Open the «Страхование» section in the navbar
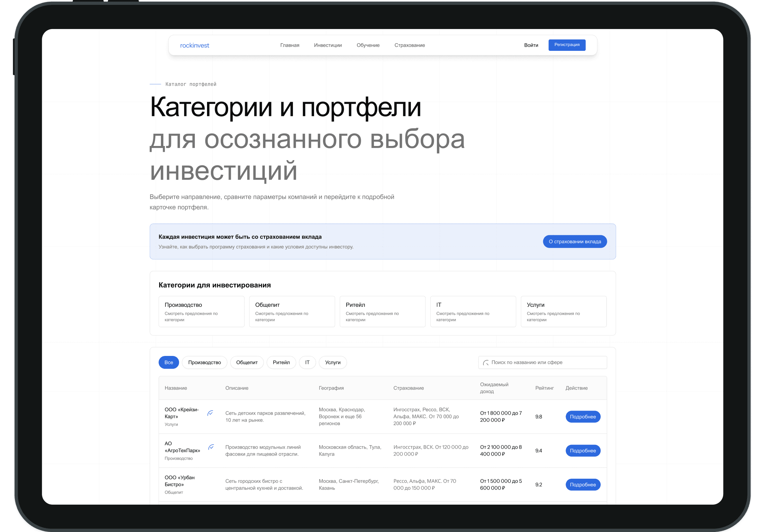Screen dimensions: 763x532 pyautogui.click(x=410, y=45)
